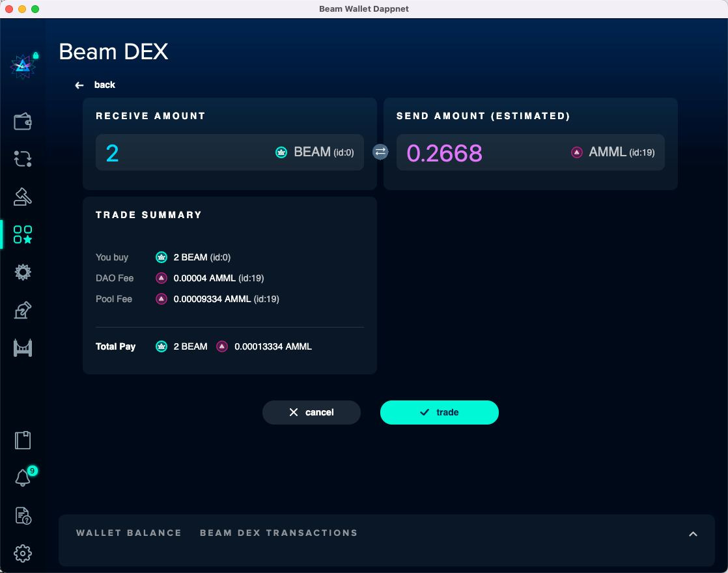This screenshot has height=573, width=728.
Task: Click the document help sidebar icon
Action: click(23, 516)
